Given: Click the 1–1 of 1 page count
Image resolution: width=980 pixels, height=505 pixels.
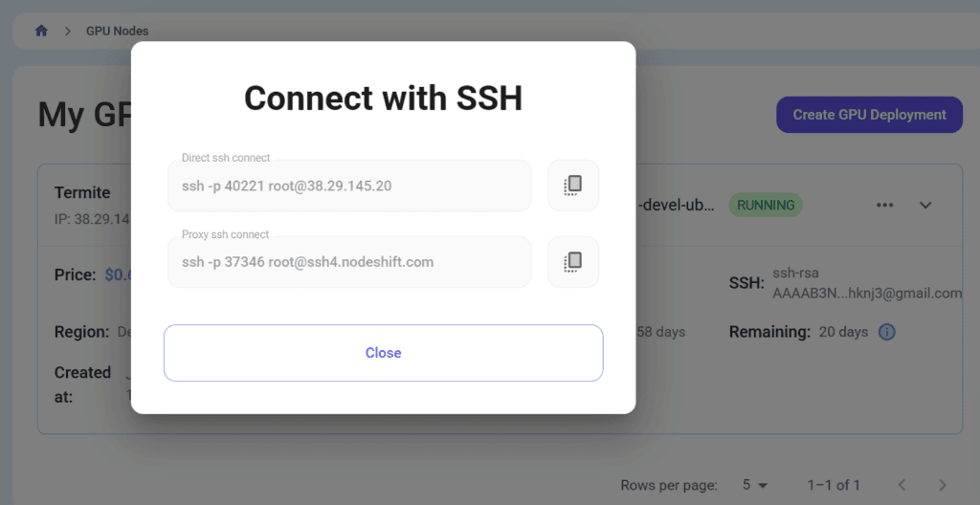Looking at the screenshot, I should [x=834, y=485].
